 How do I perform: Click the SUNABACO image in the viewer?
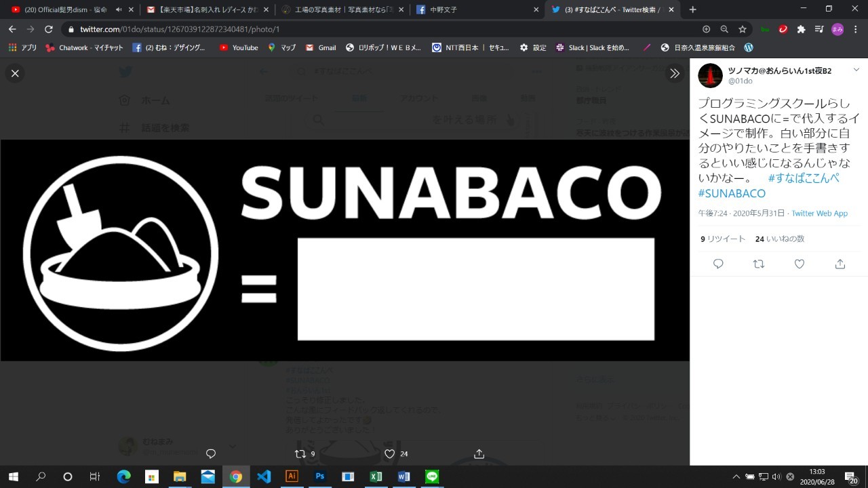(344, 250)
